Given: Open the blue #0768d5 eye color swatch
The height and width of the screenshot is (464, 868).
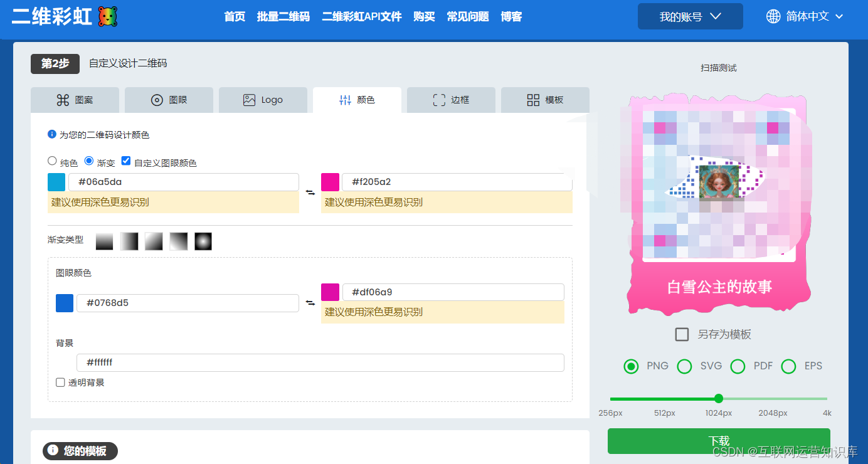Looking at the screenshot, I should [x=65, y=303].
